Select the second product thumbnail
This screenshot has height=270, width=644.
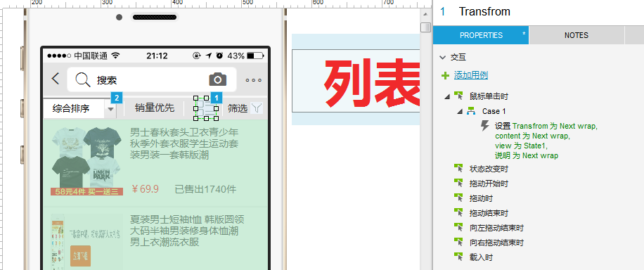click(86, 242)
